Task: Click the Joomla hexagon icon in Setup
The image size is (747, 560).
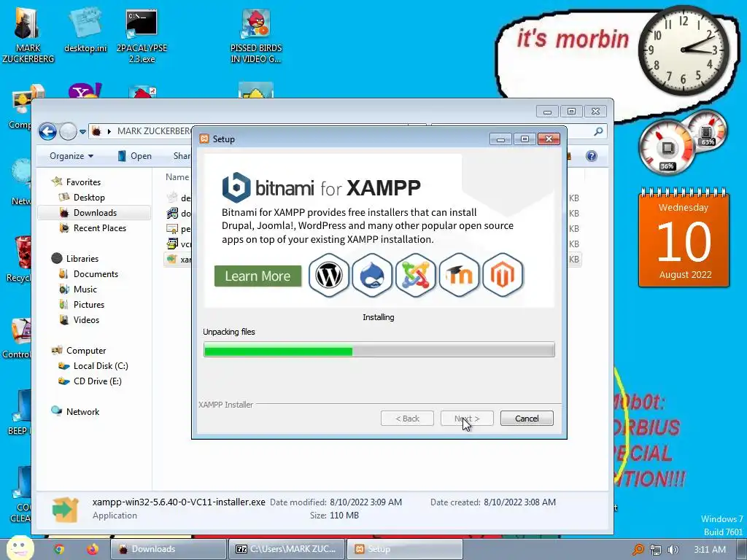Action: [415, 275]
